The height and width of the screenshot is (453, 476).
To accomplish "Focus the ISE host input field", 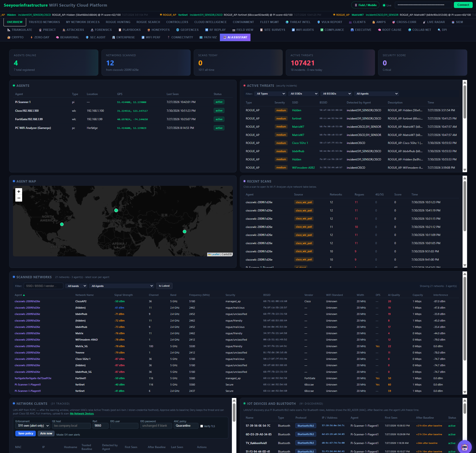I will point(71,426).
